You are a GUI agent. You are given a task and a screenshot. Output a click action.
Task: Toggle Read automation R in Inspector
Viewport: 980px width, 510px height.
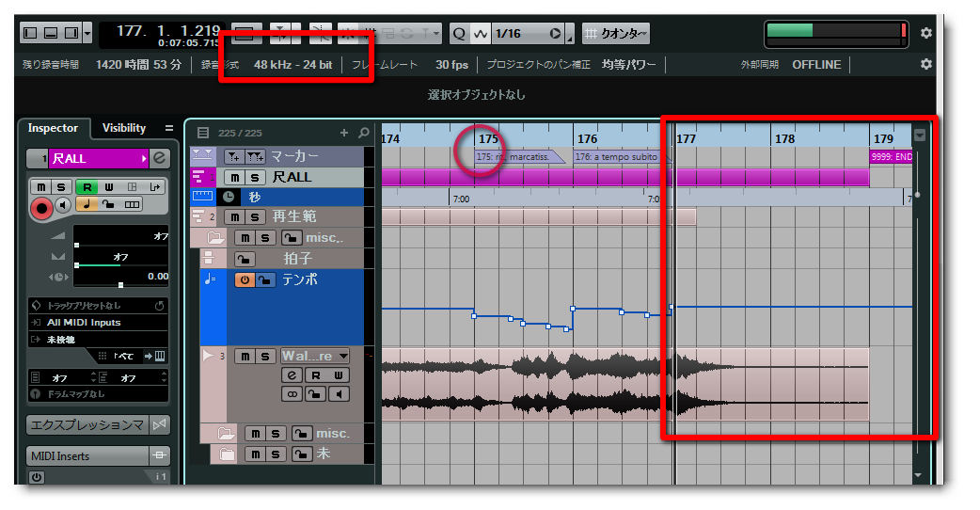click(x=87, y=187)
